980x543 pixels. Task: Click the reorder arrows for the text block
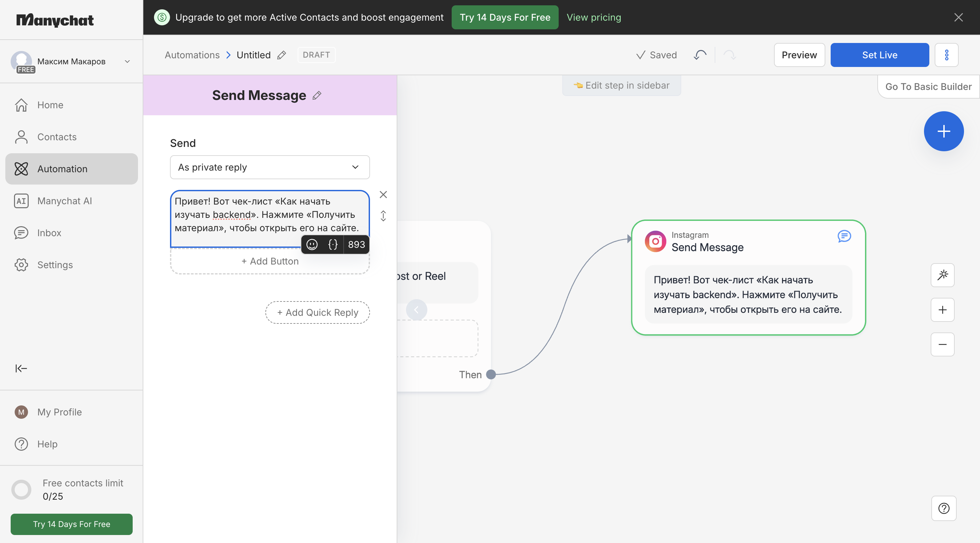(x=383, y=216)
